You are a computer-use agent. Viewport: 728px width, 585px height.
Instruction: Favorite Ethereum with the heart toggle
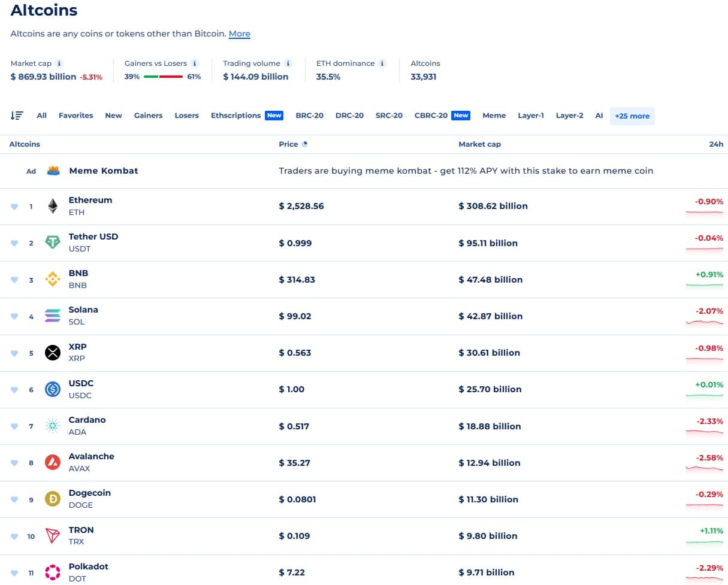(14, 207)
